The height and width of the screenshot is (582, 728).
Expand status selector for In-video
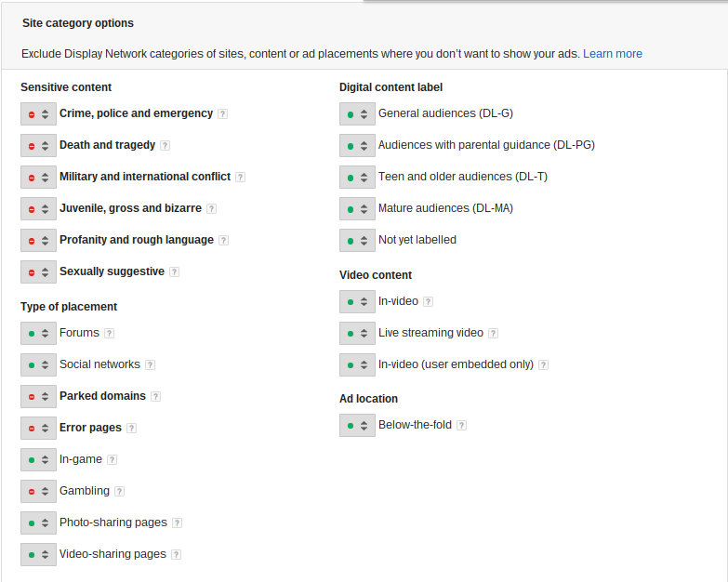(358, 301)
